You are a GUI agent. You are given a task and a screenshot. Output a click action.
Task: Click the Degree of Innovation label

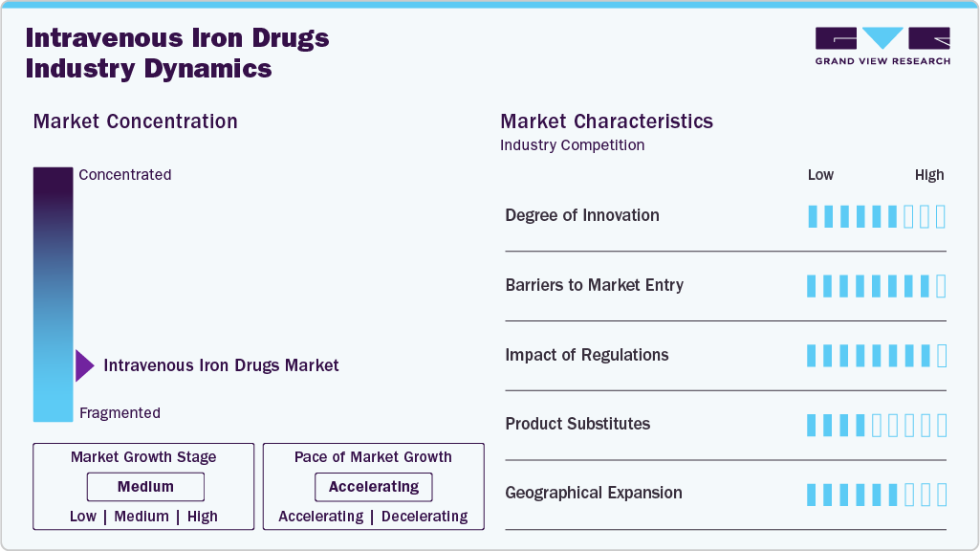click(582, 215)
